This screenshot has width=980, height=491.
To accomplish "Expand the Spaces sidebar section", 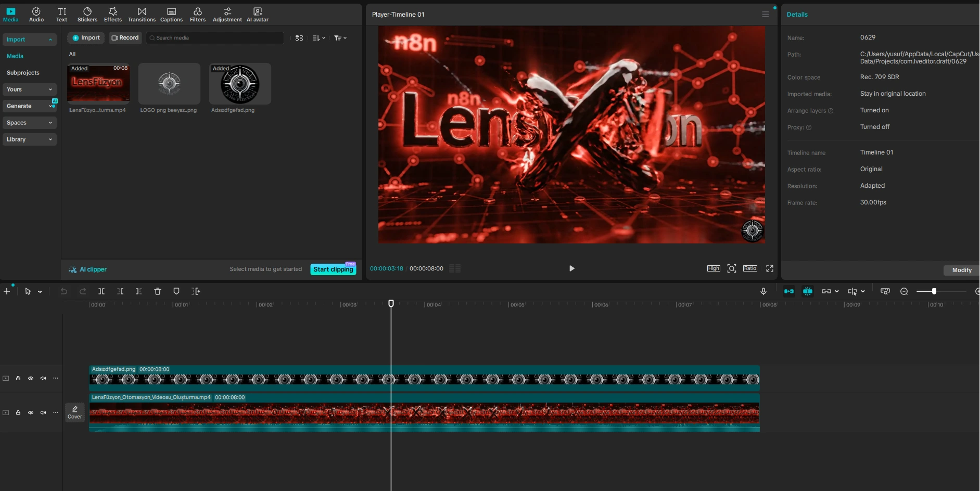I will tap(29, 123).
